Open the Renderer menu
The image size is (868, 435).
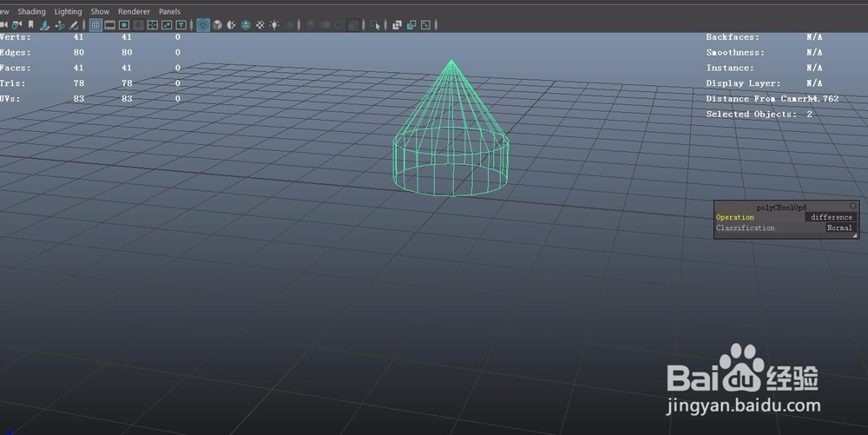[134, 11]
